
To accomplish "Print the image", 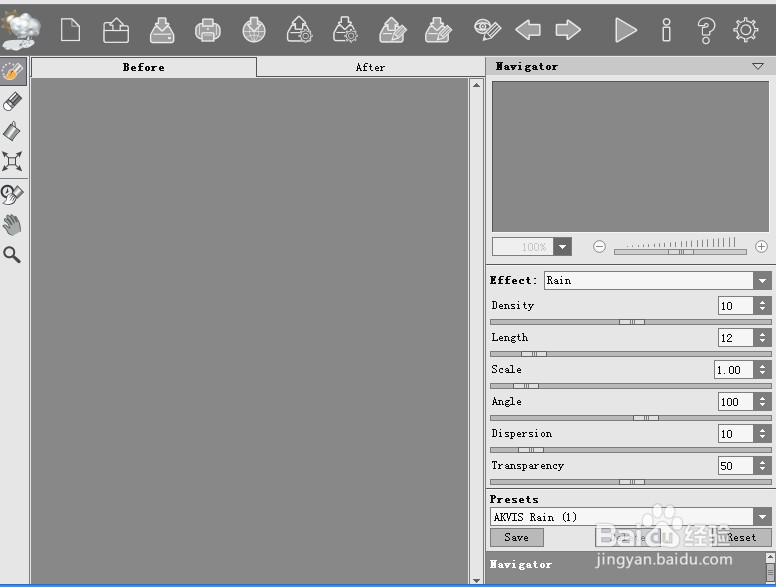I will pyautogui.click(x=208, y=30).
